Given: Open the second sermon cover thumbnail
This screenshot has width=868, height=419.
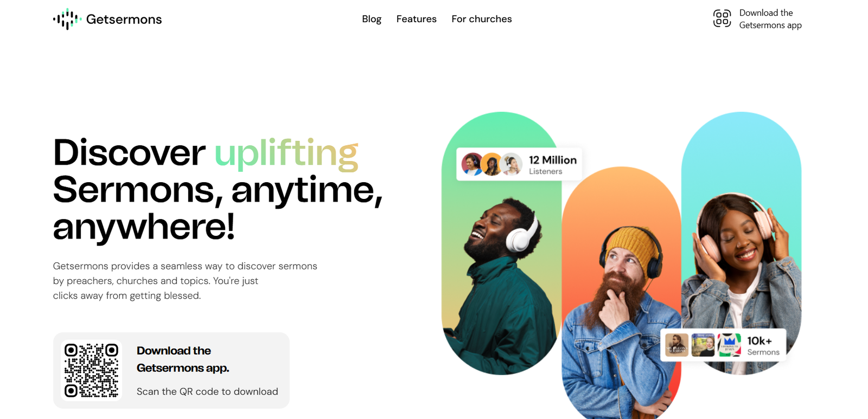Looking at the screenshot, I should pos(703,345).
